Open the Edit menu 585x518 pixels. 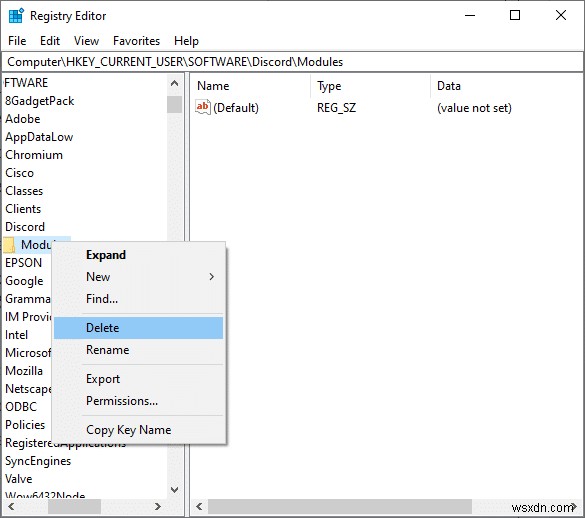coord(50,41)
